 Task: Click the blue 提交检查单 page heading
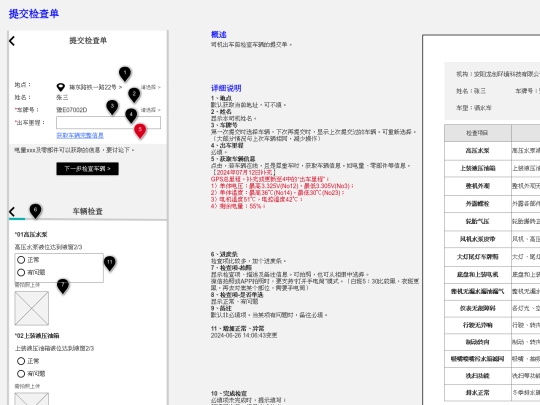[x=34, y=13]
